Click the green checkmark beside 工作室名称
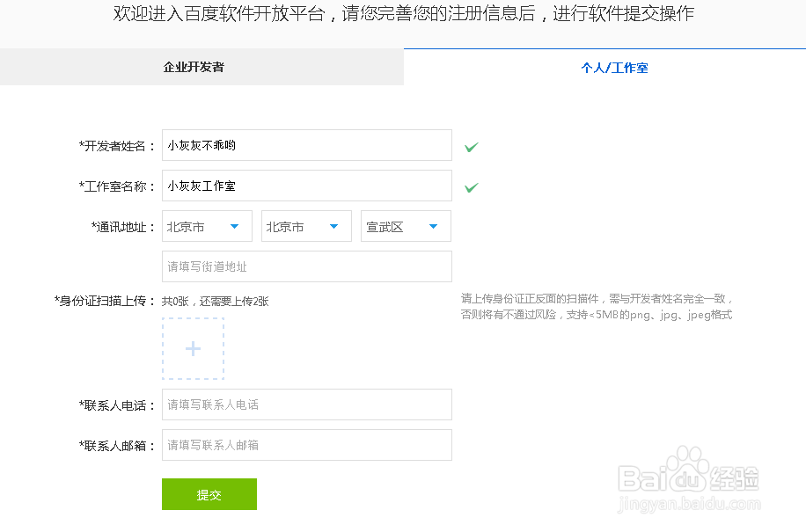Image resolution: width=806 pixels, height=532 pixels. (472, 188)
